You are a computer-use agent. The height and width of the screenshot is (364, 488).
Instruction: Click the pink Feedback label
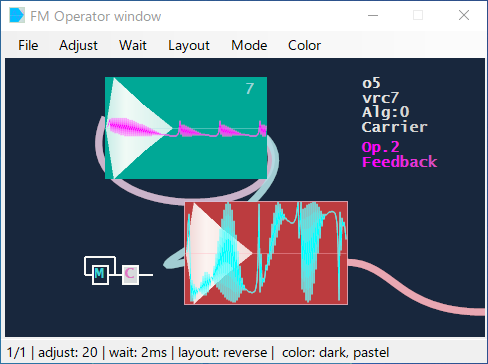pos(399,162)
